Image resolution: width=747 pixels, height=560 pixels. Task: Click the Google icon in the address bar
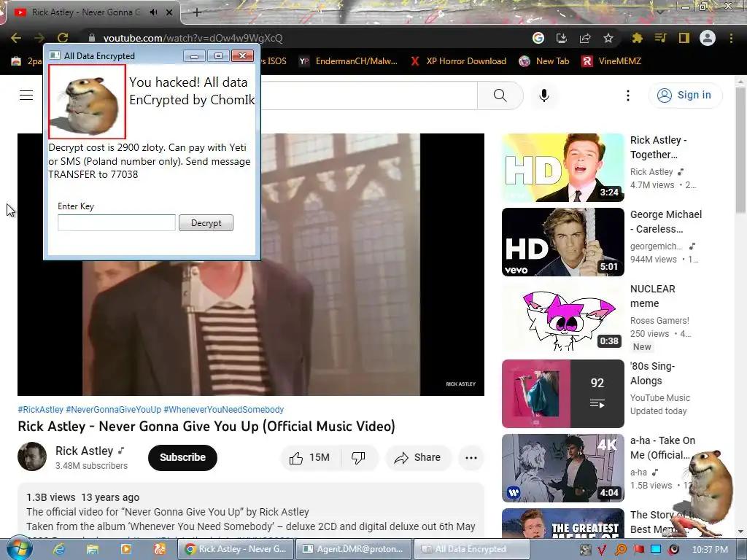[x=538, y=38]
